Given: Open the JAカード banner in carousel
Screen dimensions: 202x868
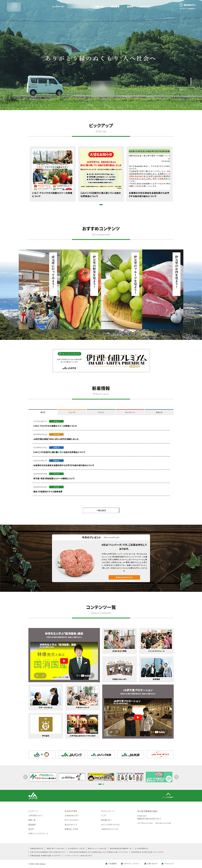Looking at the screenshot, I should (159, 777).
